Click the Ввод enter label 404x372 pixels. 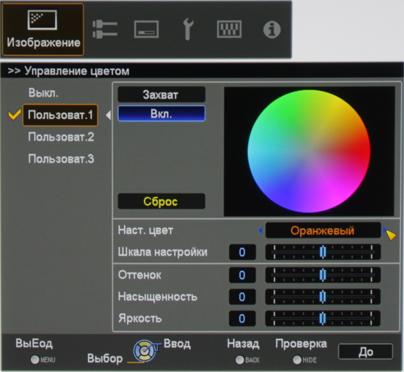tap(177, 343)
